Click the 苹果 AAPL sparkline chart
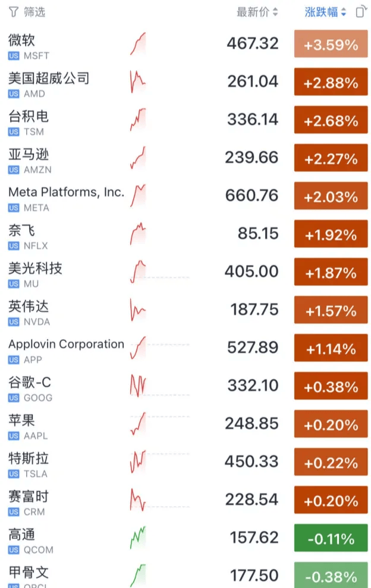 click(x=138, y=425)
